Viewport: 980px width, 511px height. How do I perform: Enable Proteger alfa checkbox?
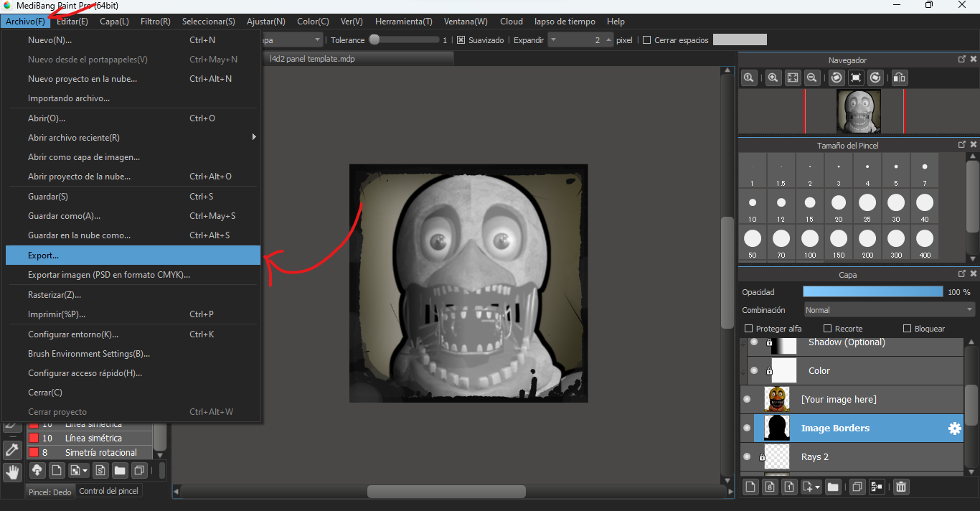point(749,329)
